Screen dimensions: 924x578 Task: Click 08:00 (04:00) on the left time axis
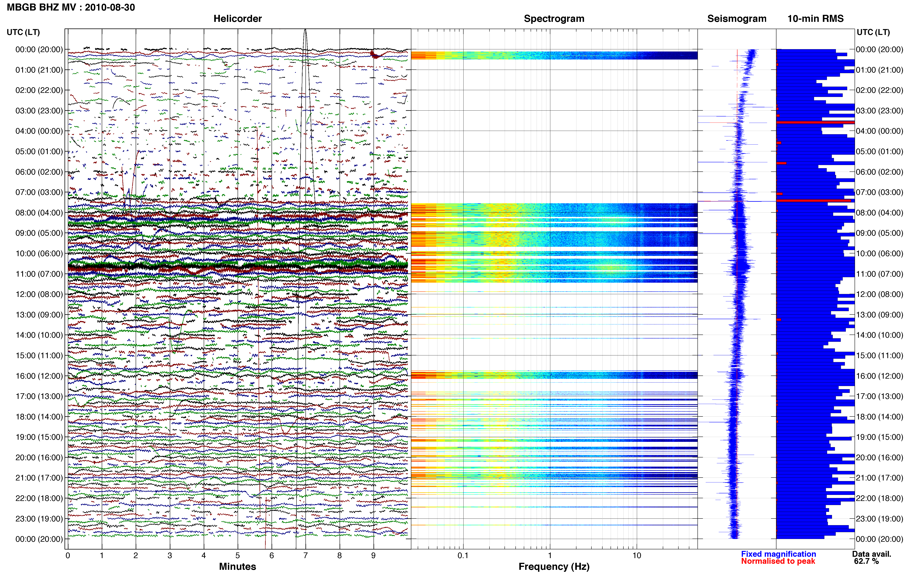tap(39, 213)
